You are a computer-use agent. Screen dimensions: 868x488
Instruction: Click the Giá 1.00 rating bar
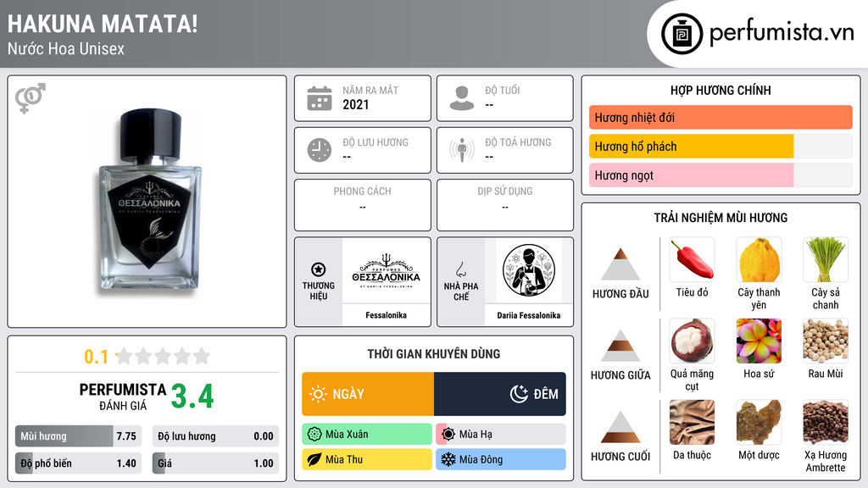215,463
